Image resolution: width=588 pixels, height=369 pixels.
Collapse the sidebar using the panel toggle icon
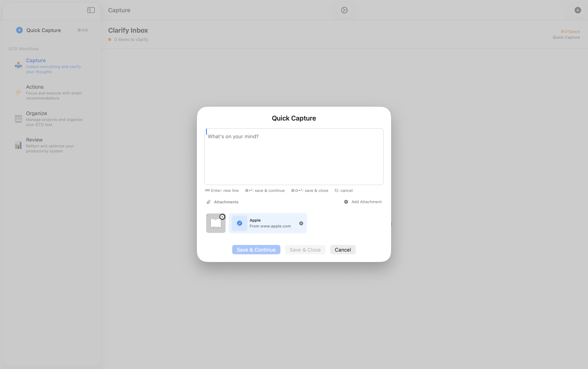click(x=91, y=10)
